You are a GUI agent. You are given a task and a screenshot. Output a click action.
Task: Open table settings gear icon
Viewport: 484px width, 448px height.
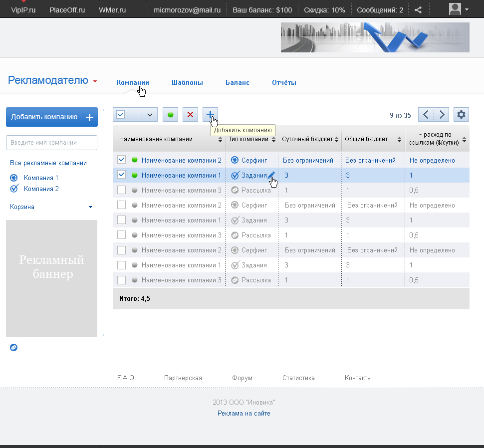pos(461,115)
